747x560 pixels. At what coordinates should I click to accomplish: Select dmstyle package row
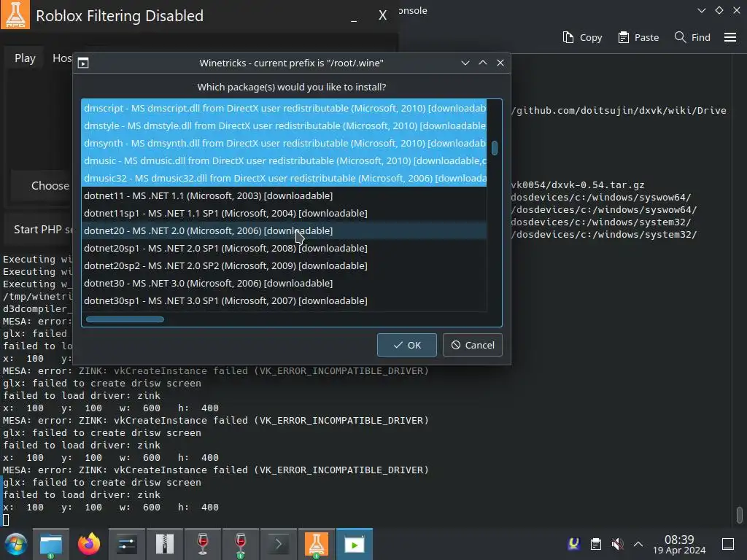point(285,125)
